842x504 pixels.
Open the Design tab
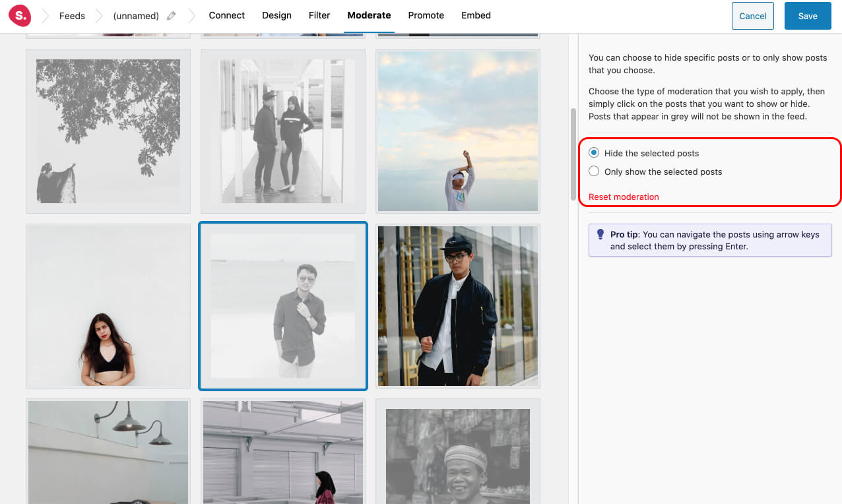click(276, 15)
